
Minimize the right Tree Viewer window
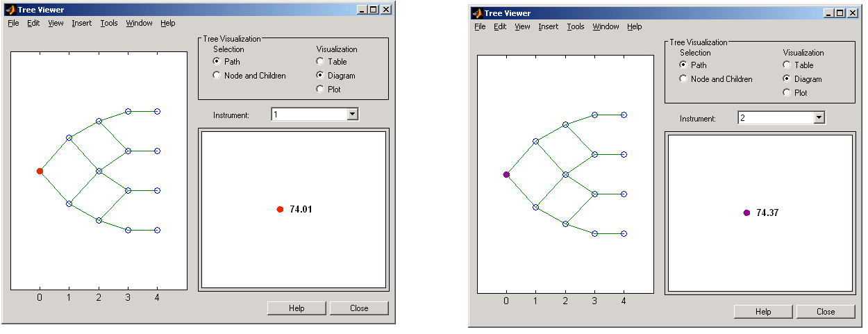click(x=829, y=13)
